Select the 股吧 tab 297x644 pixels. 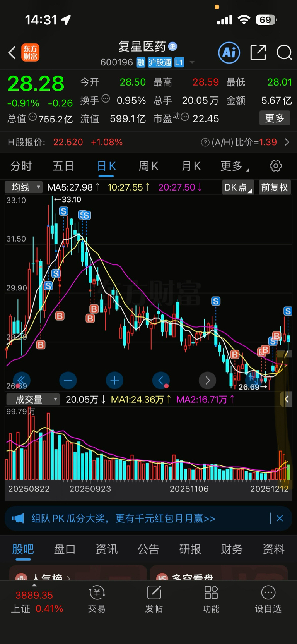click(x=23, y=549)
